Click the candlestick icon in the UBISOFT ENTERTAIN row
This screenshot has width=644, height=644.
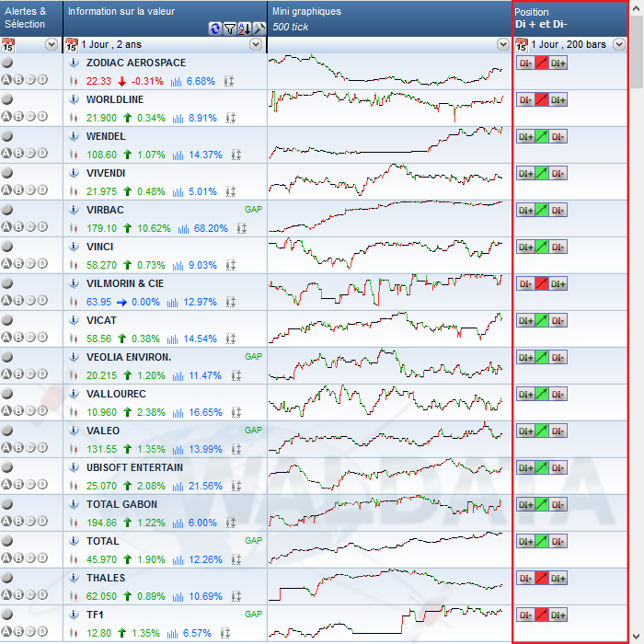(74, 486)
